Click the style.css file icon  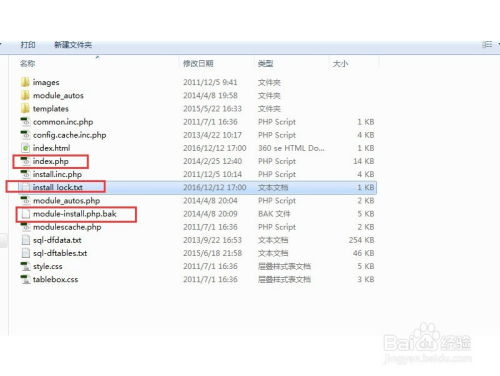25,266
